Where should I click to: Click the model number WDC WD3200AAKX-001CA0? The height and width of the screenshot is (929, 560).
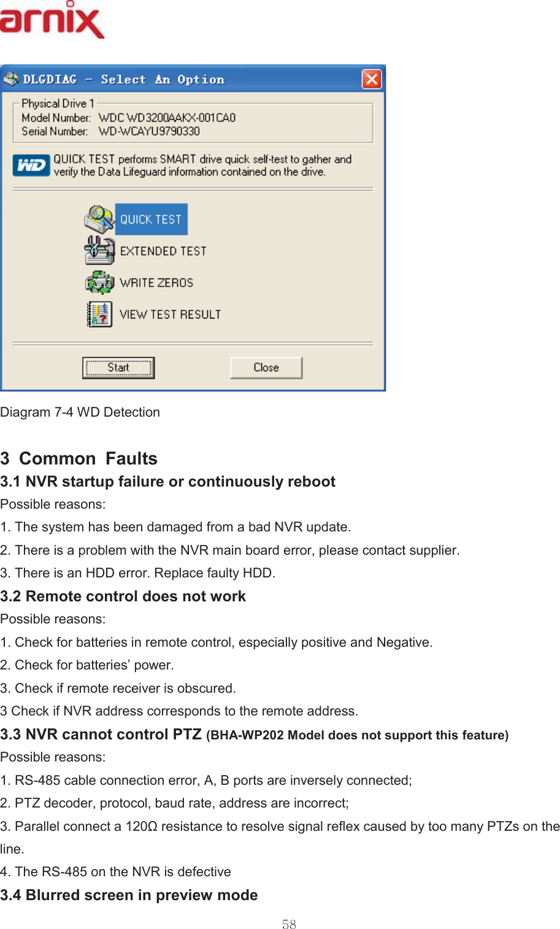tap(167, 118)
